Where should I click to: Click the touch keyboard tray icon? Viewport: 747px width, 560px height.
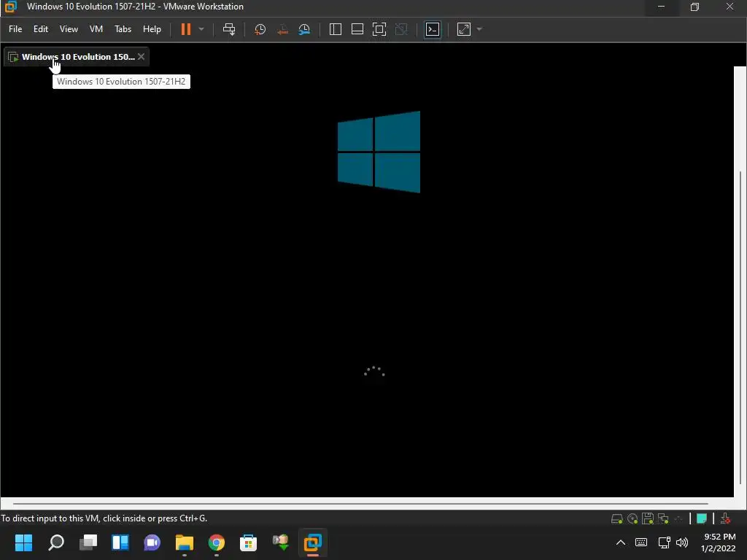pyautogui.click(x=641, y=542)
